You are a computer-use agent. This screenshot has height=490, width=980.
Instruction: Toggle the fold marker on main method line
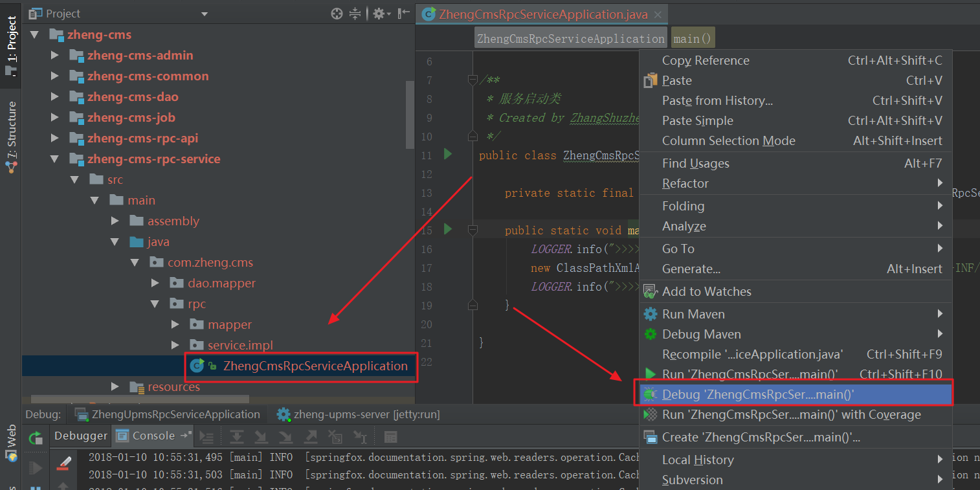tap(473, 230)
